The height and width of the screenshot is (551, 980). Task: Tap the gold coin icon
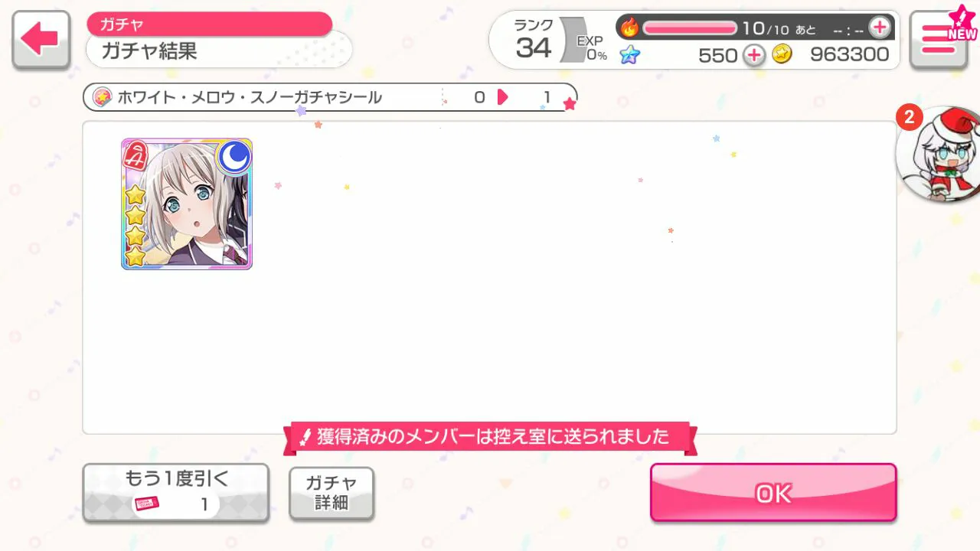pyautogui.click(x=782, y=54)
